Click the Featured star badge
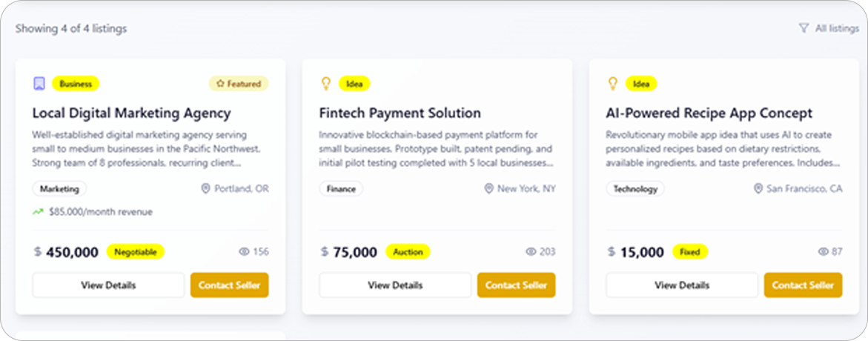 (x=239, y=84)
